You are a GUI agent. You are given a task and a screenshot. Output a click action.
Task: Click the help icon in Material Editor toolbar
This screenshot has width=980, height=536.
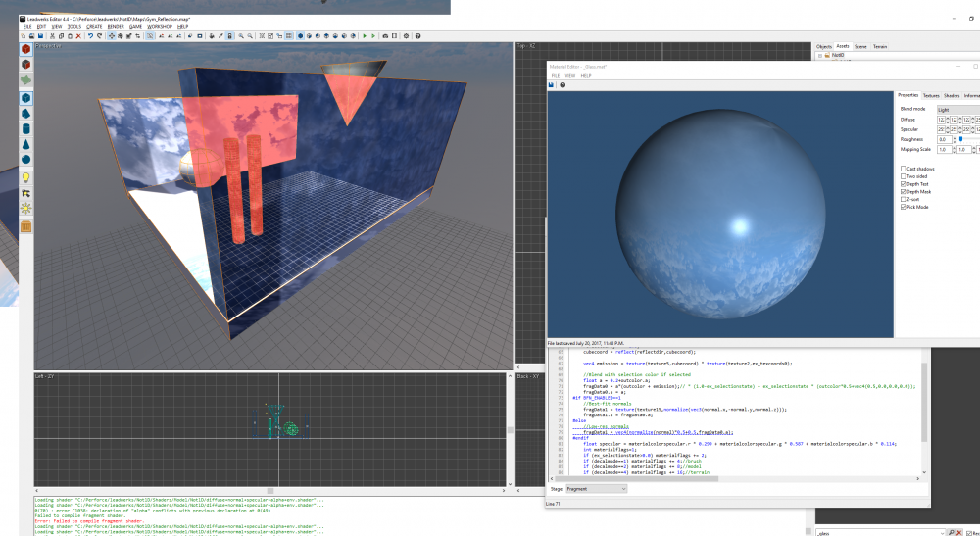[x=563, y=85]
